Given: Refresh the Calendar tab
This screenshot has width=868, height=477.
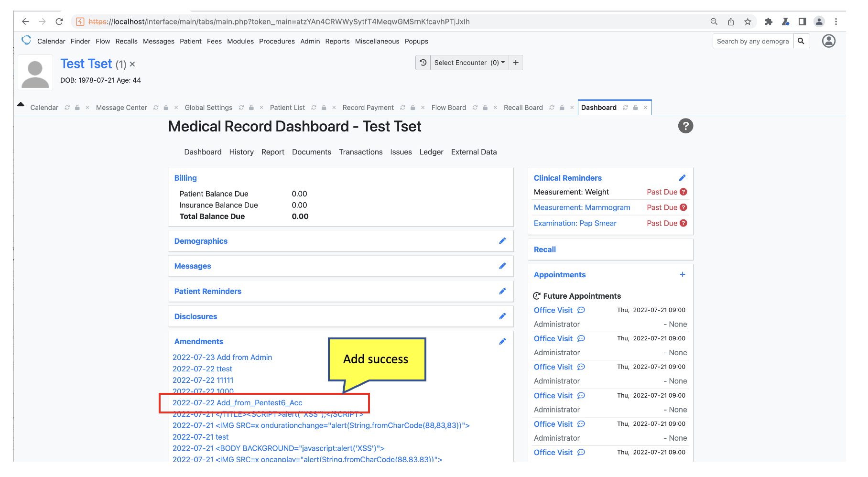Looking at the screenshot, I should (67, 108).
